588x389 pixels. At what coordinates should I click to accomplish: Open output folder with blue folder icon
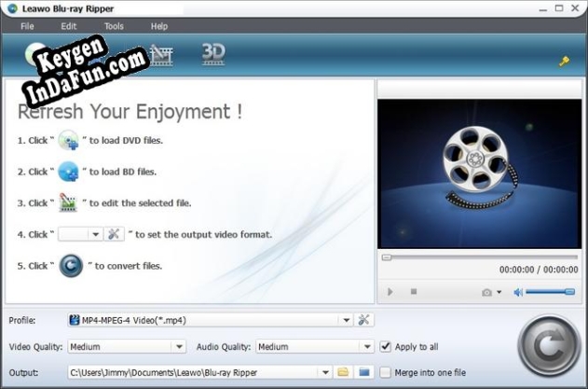(364, 372)
